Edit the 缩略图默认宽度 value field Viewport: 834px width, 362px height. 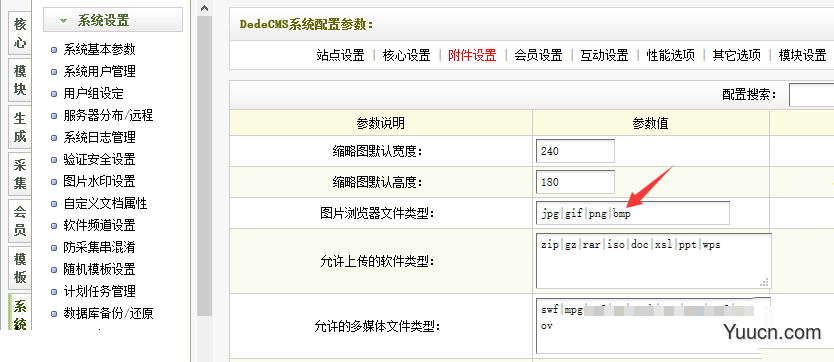(x=576, y=151)
